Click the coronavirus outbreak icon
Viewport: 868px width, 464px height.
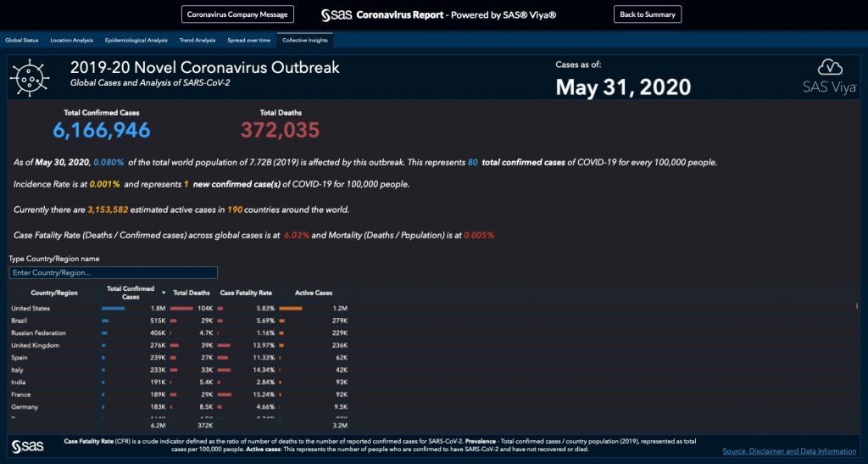point(30,78)
